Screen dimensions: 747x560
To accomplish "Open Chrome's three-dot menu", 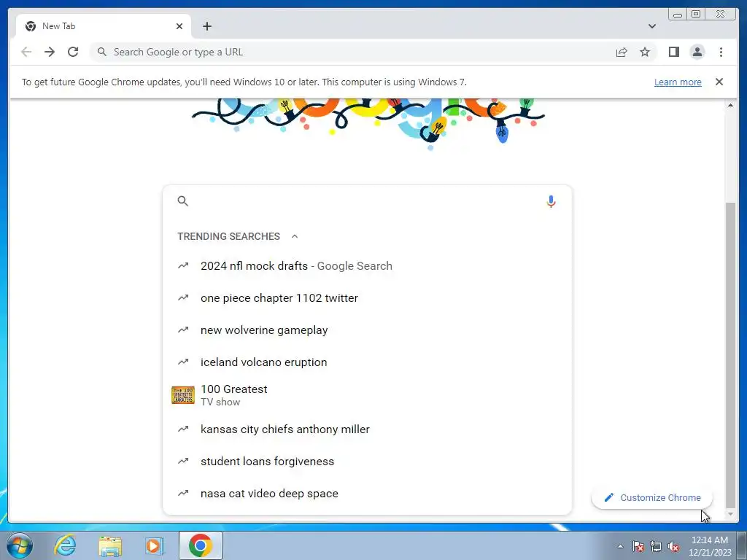I will point(721,52).
